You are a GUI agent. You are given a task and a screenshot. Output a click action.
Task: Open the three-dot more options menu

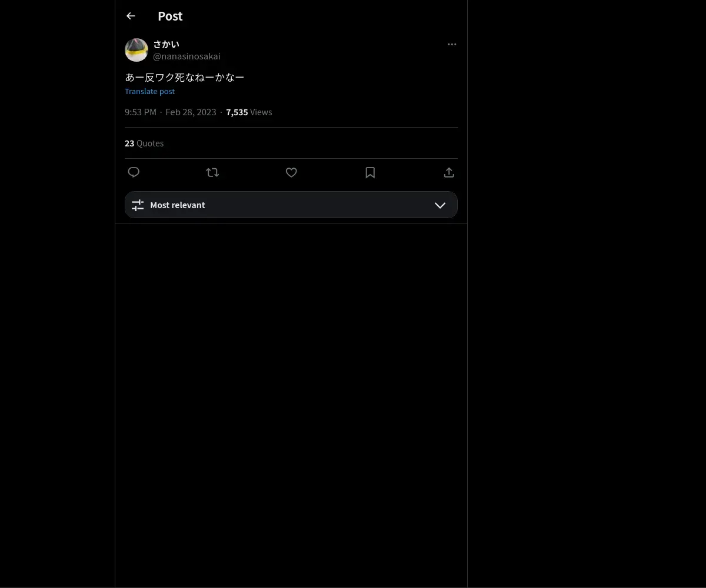[452, 44]
